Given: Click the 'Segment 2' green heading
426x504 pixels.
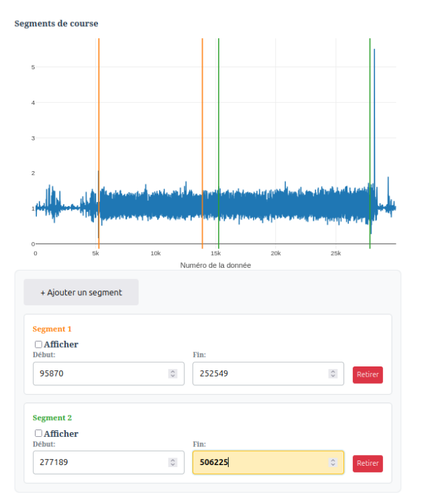Looking at the screenshot, I should click(52, 417).
